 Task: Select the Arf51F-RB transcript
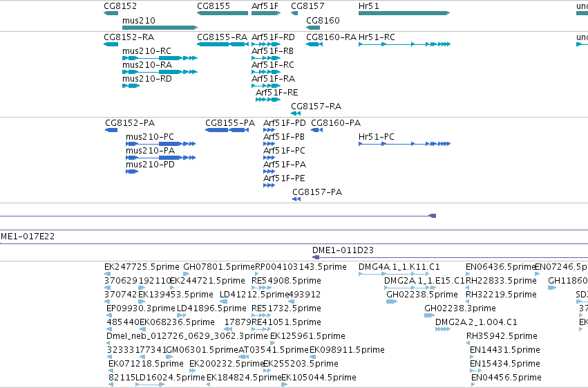coord(266,58)
